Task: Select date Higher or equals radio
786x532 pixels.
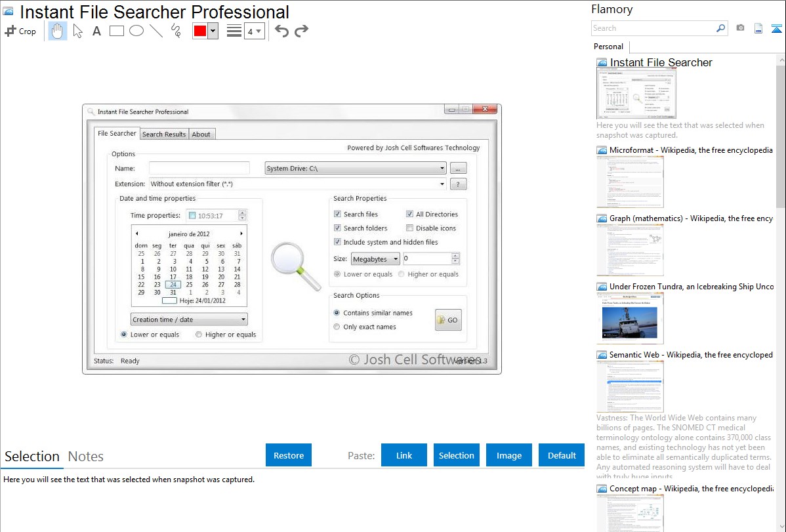Action: tap(199, 335)
